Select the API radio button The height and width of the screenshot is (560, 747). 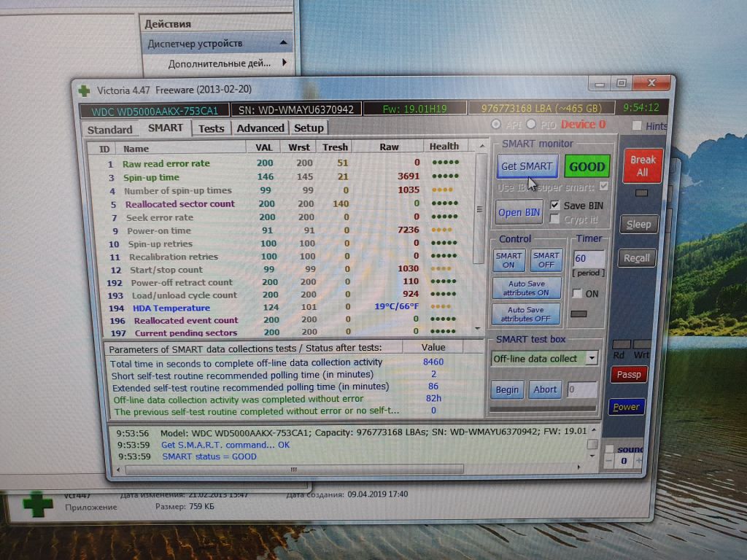496,124
